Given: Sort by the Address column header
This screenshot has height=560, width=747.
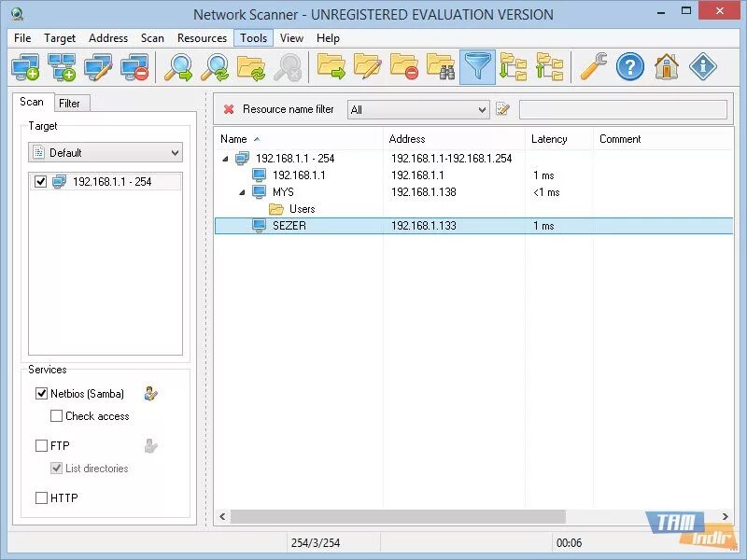Looking at the screenshot, I should click(454, 139).
